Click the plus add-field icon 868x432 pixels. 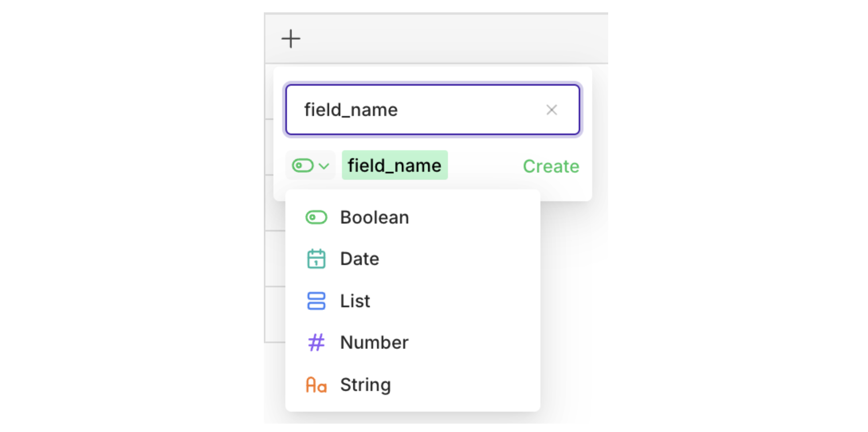(x=291, y=39)
